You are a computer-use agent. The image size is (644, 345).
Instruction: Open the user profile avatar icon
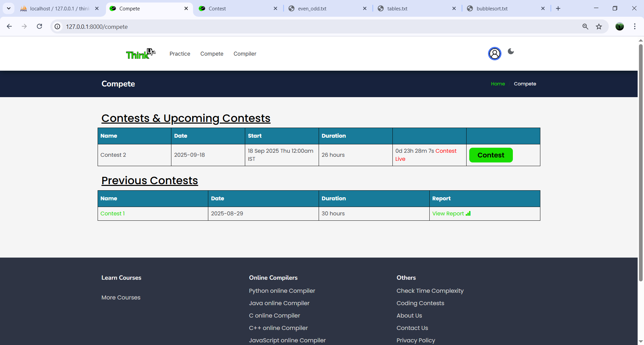pos(494,54)
